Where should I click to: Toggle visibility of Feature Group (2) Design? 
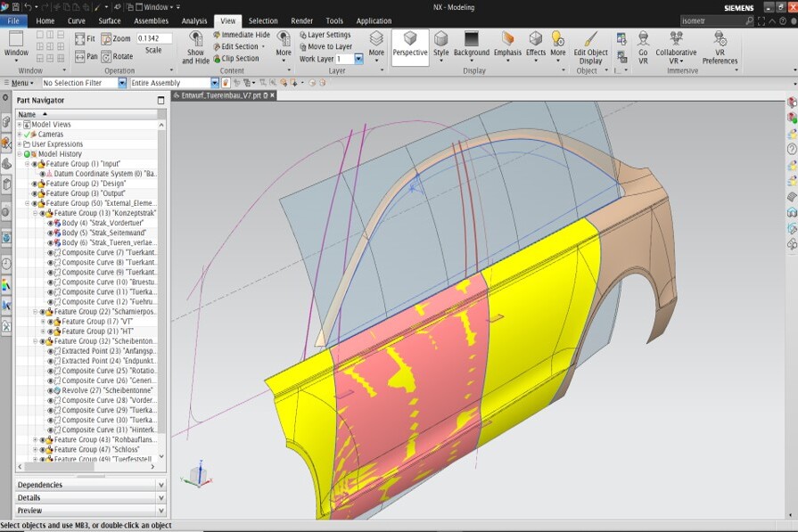35,184
